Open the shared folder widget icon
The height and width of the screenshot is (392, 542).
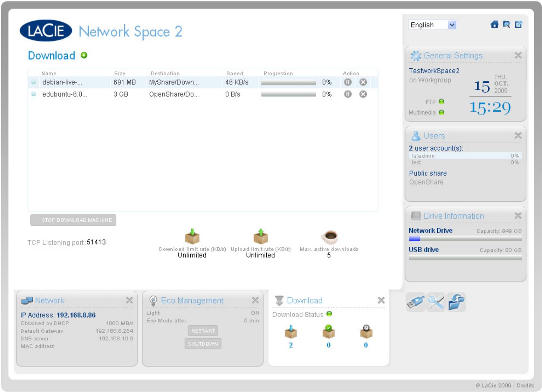pos(456,302)
